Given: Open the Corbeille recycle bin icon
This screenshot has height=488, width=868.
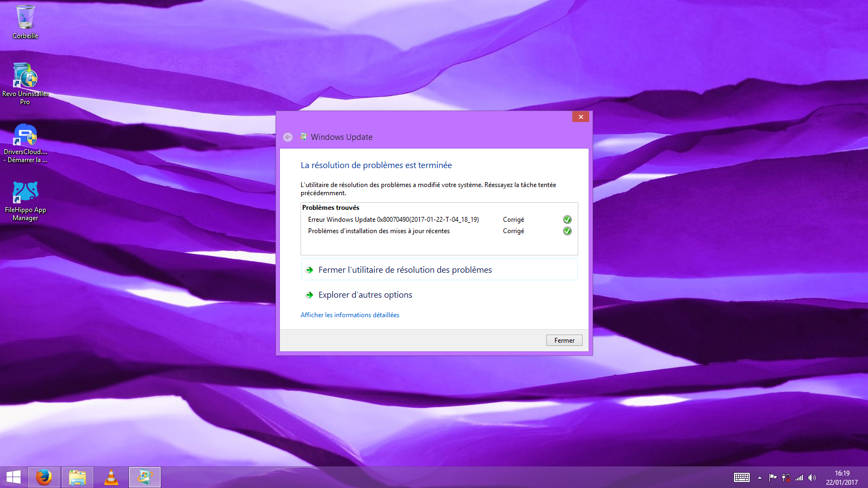Looking at the screenshot, I should [25, 22].
